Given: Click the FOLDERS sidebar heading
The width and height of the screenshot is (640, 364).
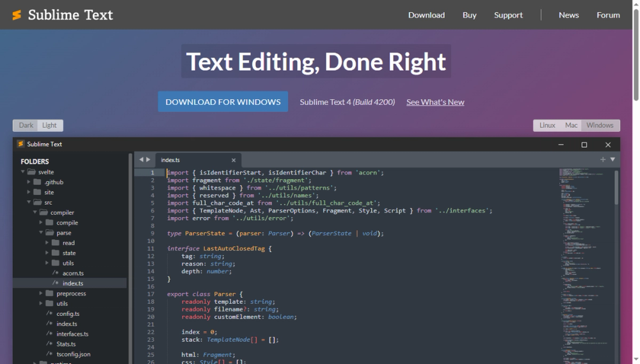Looking at the screenshot, I should click(x=35, y=162).
